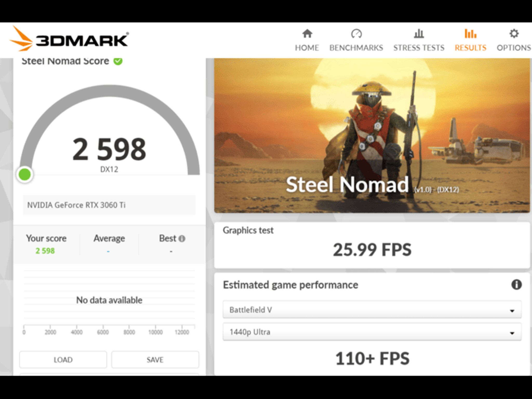Click the large 2 598 score
This screenshot has height=399, width=532.
point(109,149)
